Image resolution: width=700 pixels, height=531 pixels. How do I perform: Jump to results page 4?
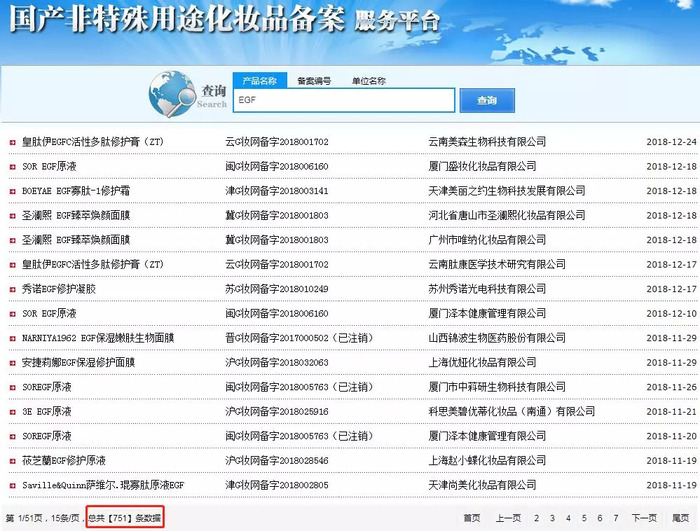[x=568, y=518]
